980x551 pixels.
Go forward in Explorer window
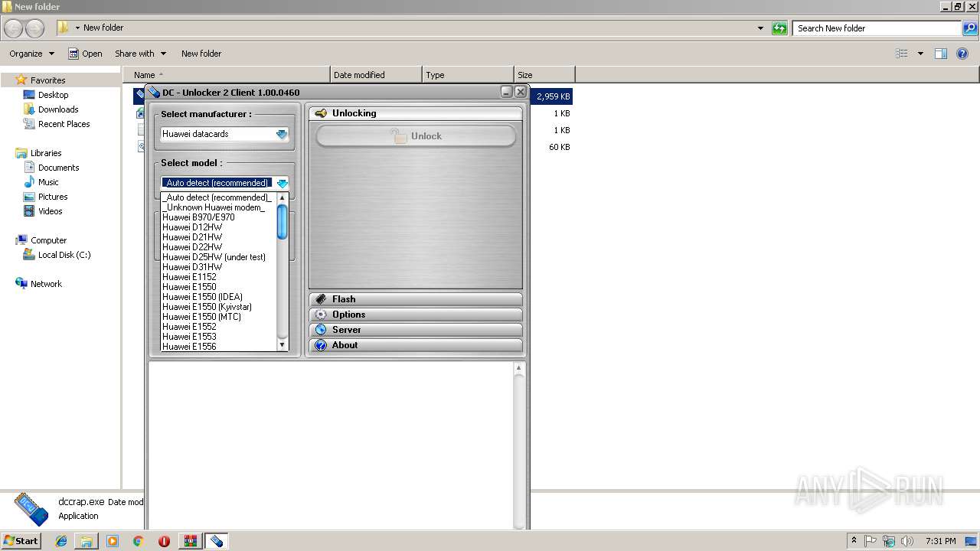point(34,28)
